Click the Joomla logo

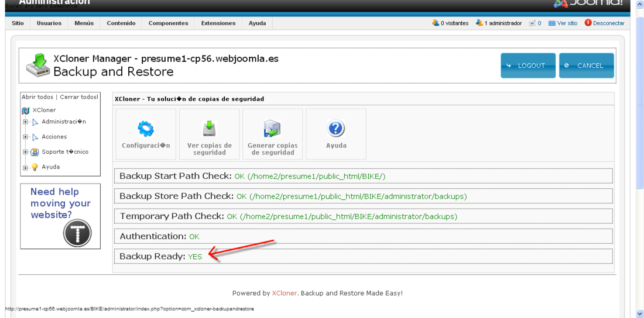click(588, 4)
